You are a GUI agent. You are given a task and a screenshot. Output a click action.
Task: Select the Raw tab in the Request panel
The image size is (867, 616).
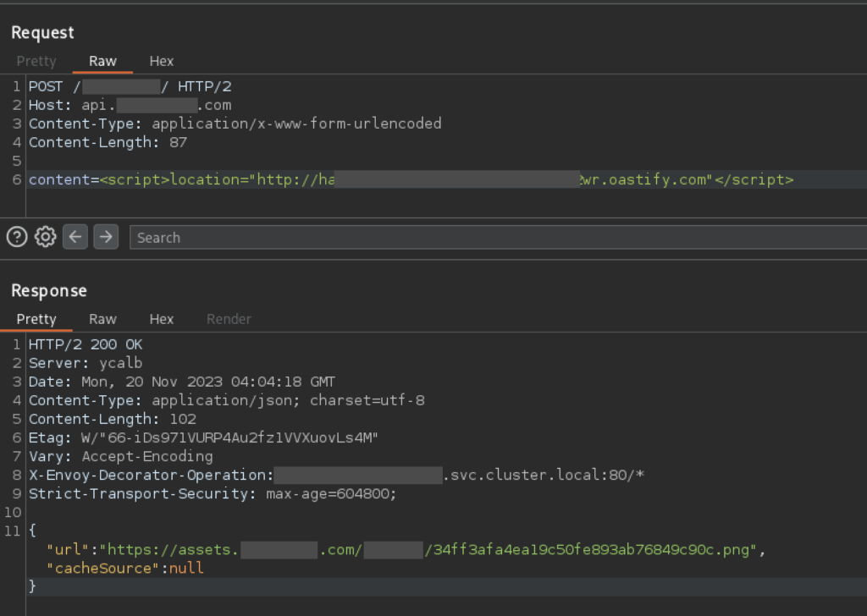(x=102, y=61)
